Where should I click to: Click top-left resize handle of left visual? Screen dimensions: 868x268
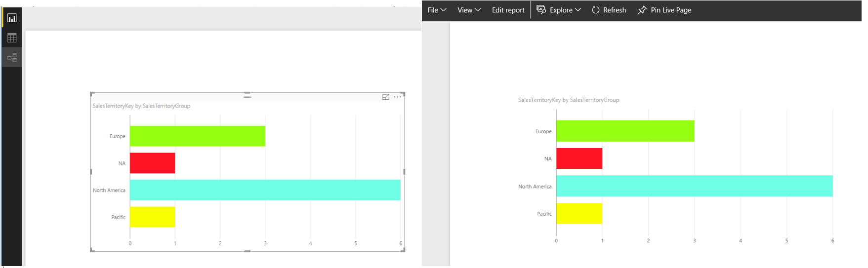92,94
